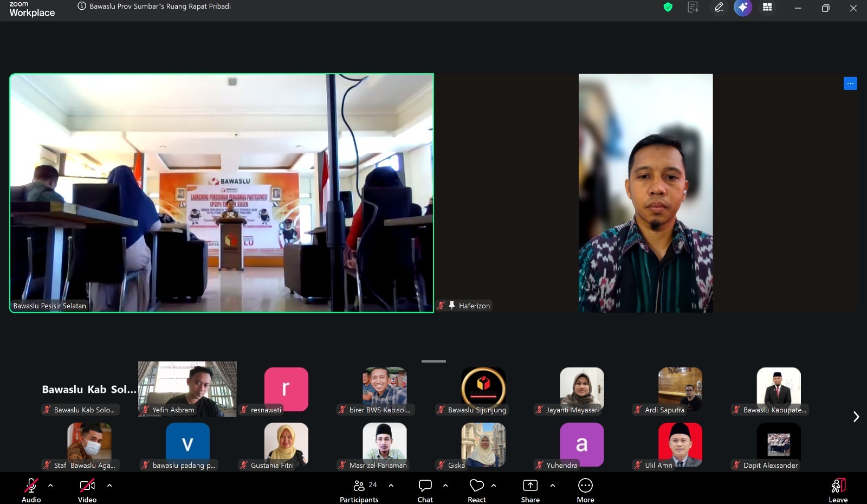The image size is (867, 504).
Task: Expand audio settings arrow
Action: (50, 486)
